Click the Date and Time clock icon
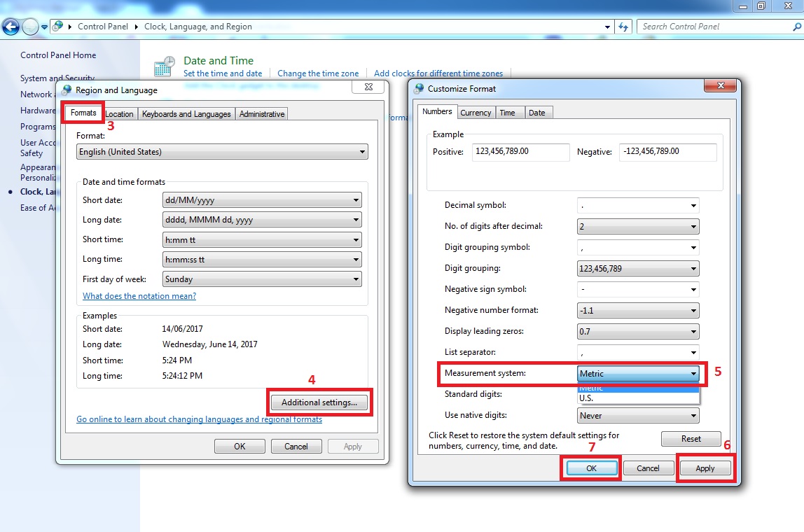Viewport: 804px width, 532px height. tap(164, 67)
